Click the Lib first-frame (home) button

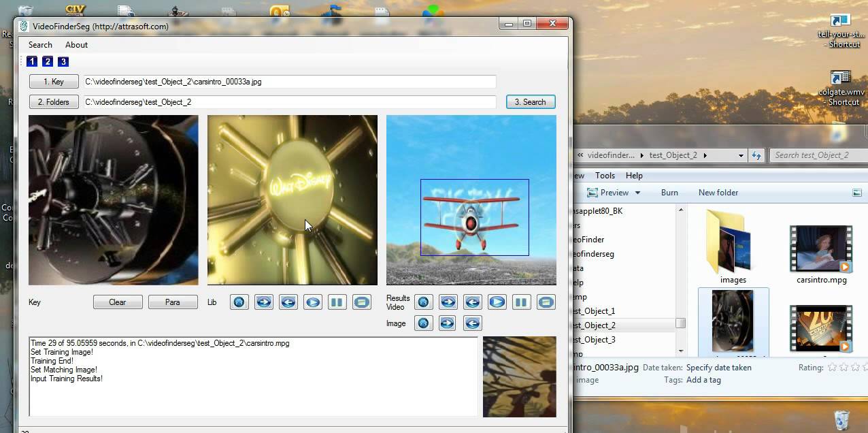pos(239,302)
